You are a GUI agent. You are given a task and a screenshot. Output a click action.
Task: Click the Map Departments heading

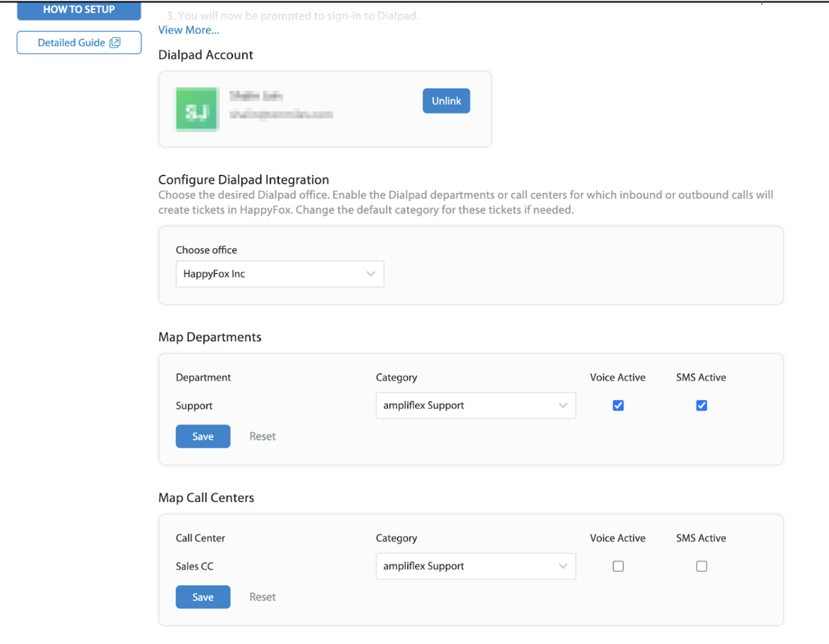210,337
